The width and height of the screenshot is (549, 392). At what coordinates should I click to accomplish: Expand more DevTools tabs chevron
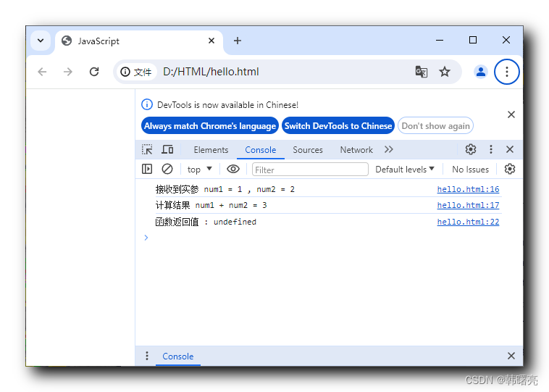pos(389,149)
